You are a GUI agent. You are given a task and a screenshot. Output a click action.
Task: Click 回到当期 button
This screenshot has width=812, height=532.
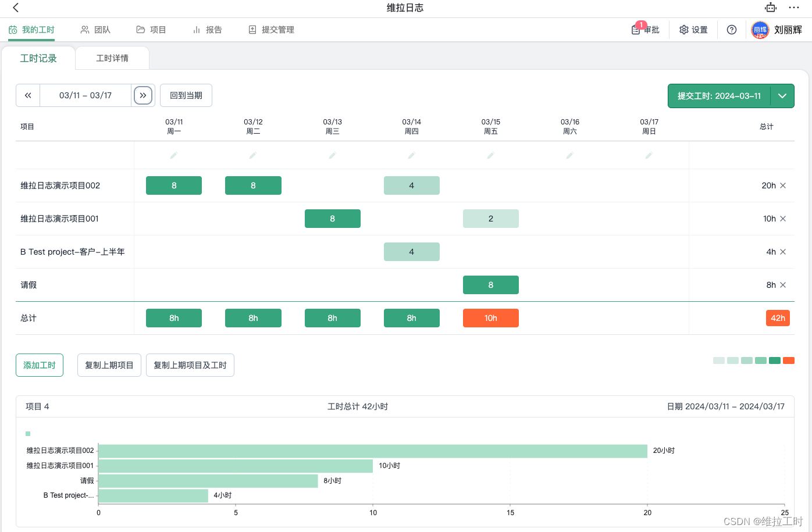(x=186, y=95)
